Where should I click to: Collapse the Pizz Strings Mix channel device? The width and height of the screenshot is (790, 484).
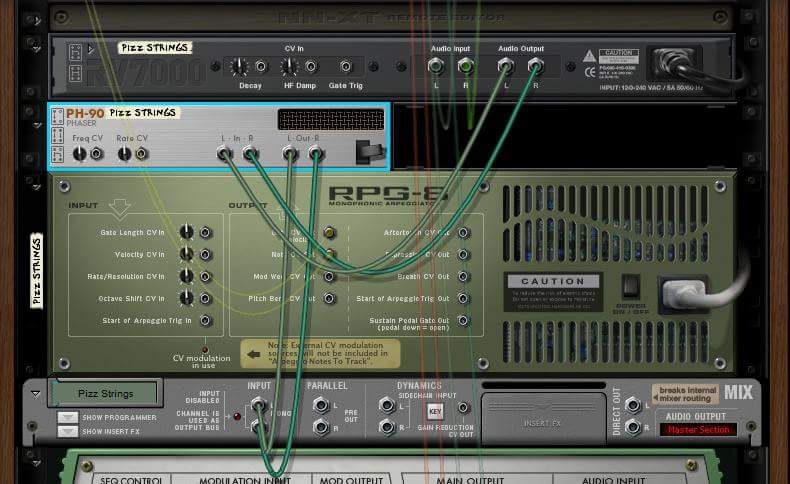[36, 393]
